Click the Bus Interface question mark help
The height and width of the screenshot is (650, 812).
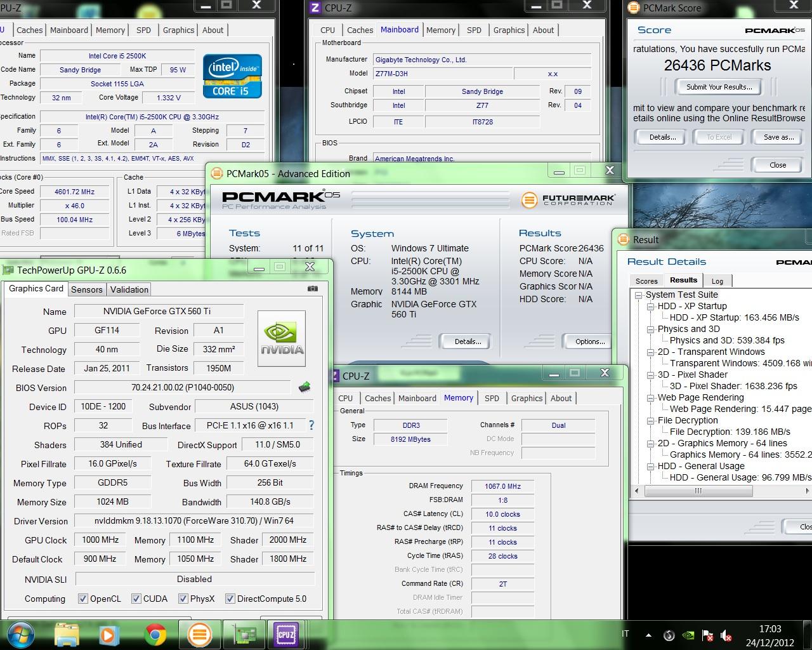[311, 425]
